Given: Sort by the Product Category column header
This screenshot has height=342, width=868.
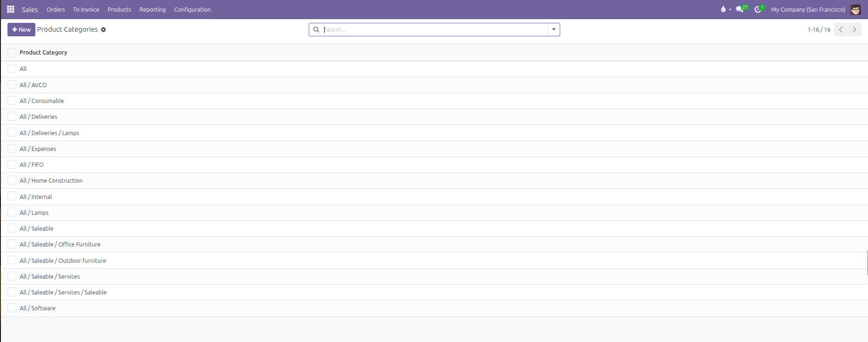Looking at the screenshot, I should tap(43, 53).
